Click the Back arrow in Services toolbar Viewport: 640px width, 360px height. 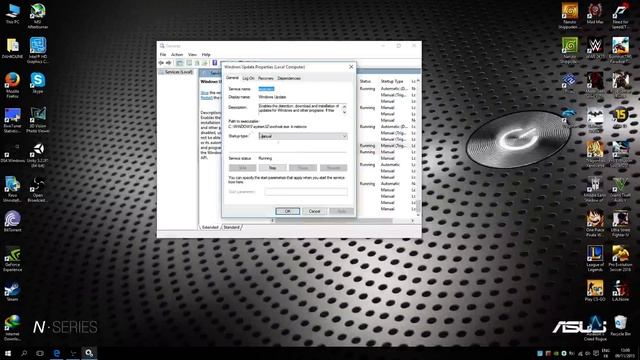pyautogui.click(x=161, y=63)
